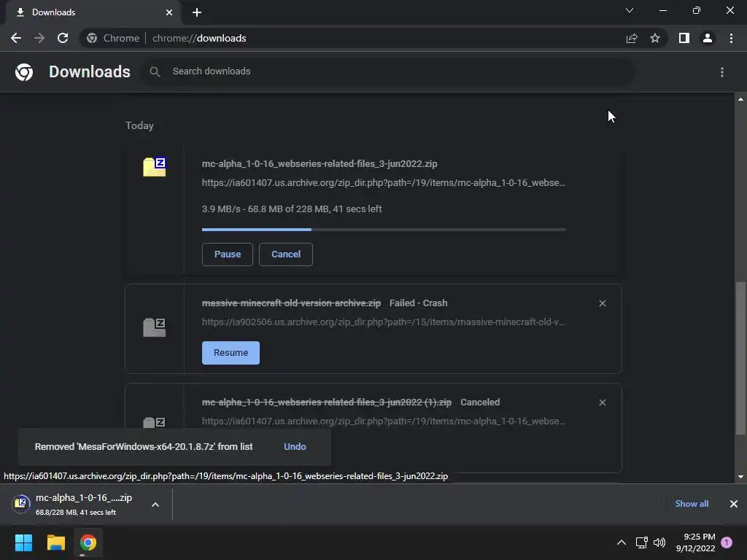Screen dimensions: 747x560
Task: Click the 'Today' date heading
Action: point(139,125)
